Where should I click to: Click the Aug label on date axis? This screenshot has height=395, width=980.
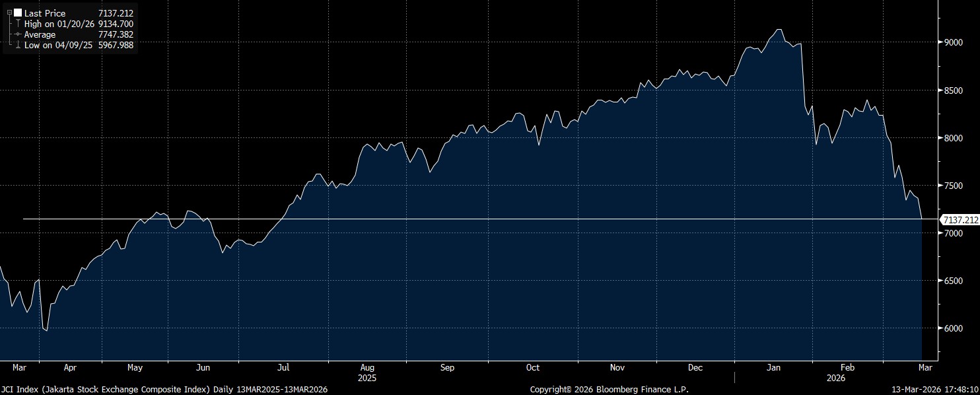(368, 368)
